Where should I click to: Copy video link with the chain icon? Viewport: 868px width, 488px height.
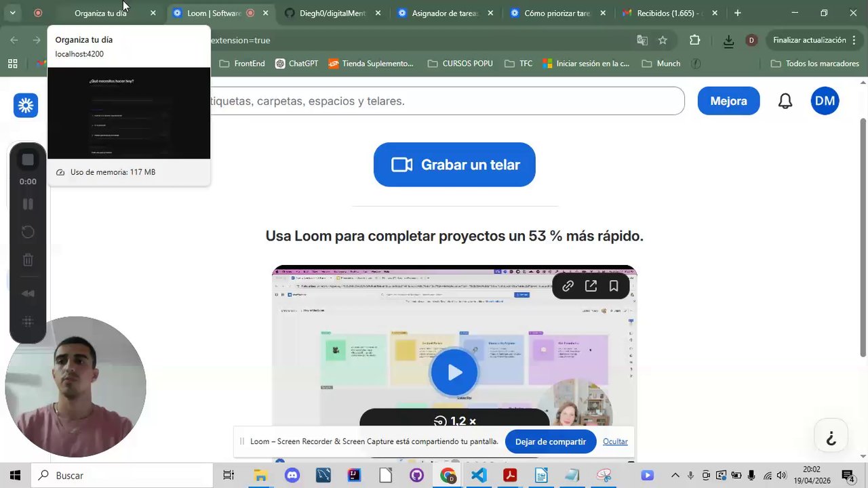click(568, 286)
